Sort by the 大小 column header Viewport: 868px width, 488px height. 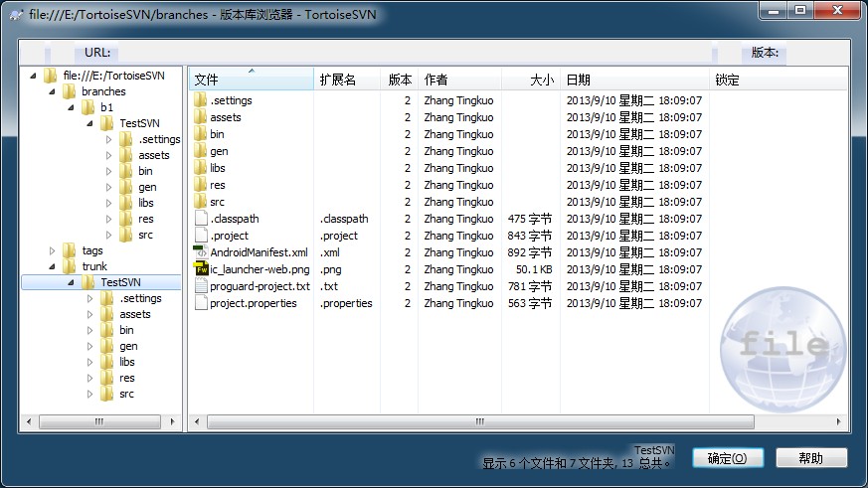point(531,80)
